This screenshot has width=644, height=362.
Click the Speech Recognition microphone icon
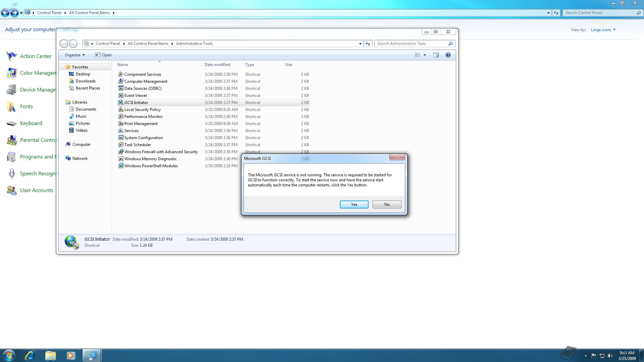pyautogui.click(x=12, y=174)
